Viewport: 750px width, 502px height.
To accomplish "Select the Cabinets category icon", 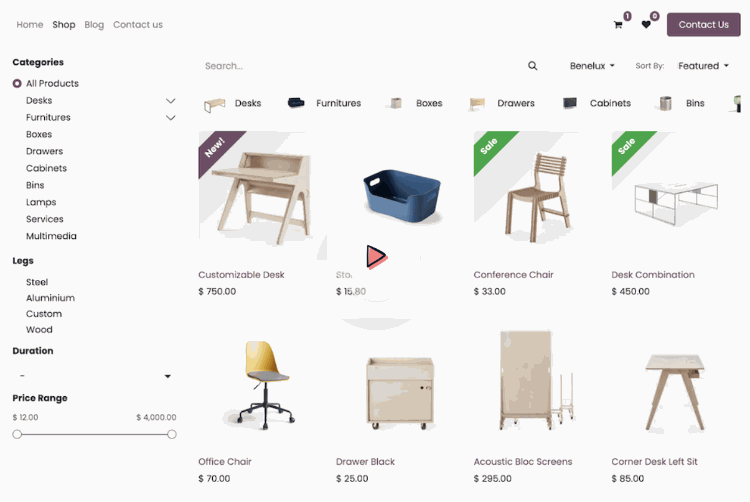I will pyautogui.click(x=570, y=103).
